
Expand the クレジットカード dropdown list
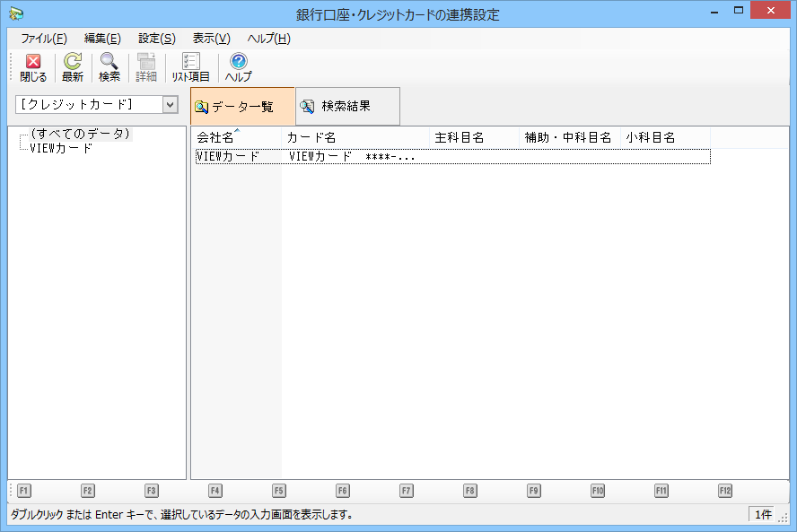click(x=170, y=105)
